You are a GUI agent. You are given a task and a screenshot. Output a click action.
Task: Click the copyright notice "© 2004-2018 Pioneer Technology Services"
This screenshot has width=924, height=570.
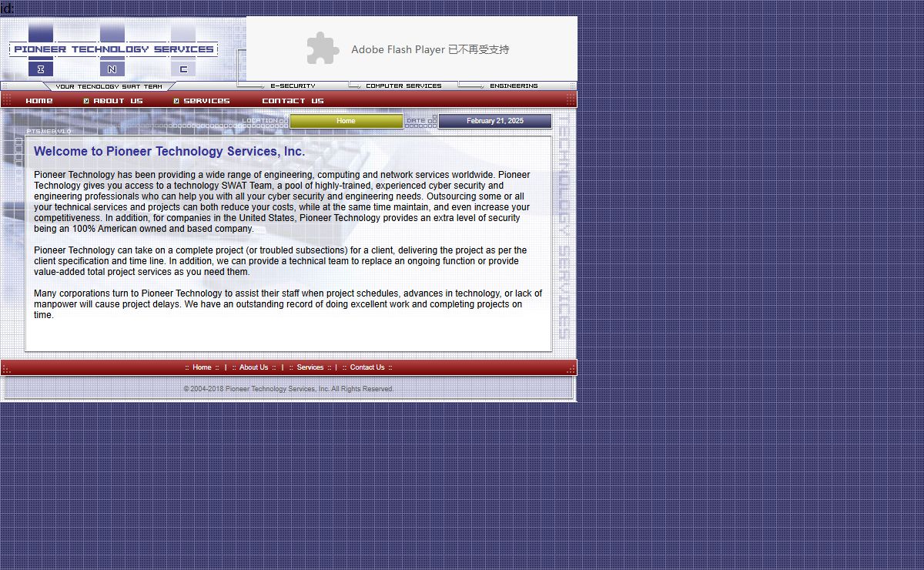[289, 389]
